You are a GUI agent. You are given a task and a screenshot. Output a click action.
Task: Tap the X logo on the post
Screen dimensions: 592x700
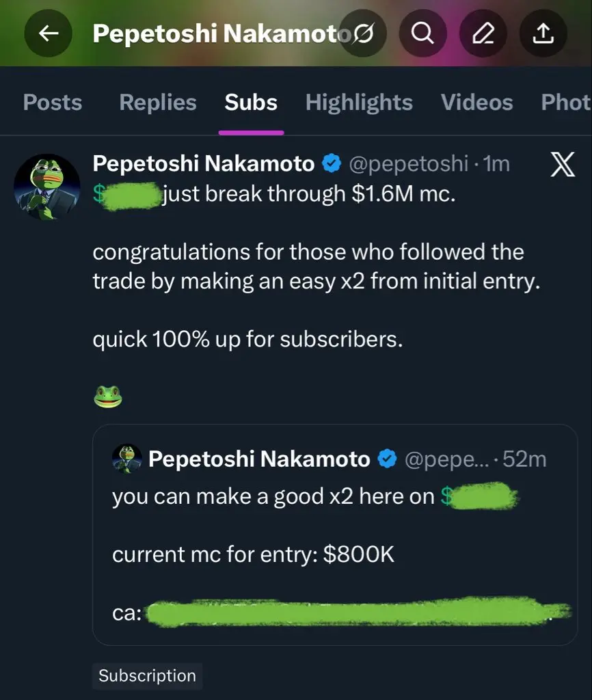pos(562,165)
